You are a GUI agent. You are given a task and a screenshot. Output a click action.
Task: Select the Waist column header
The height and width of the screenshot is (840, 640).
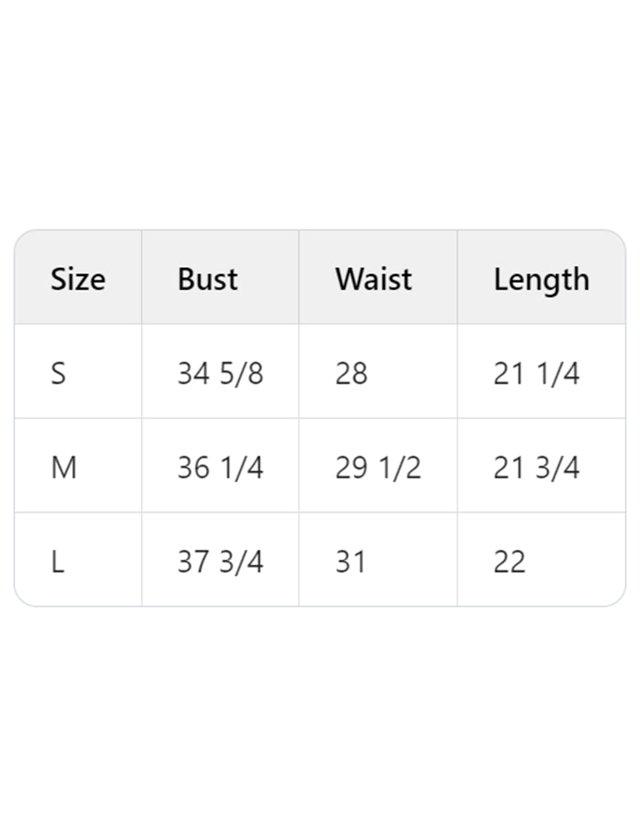(x=374, y=279)
